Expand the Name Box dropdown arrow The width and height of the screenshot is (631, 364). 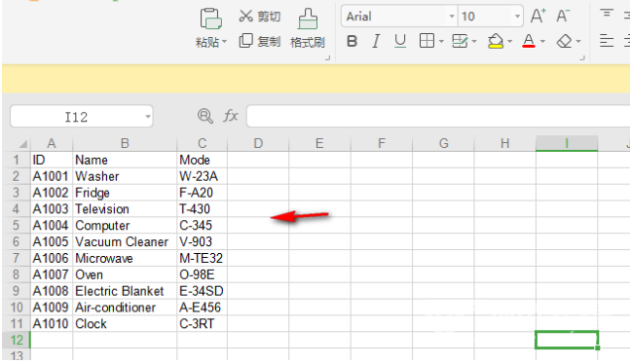(148, 117)
